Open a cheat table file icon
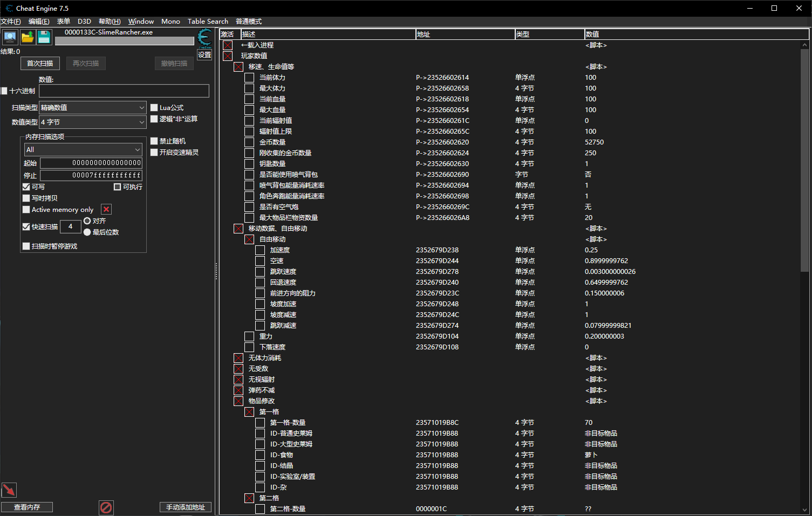 coord(27,37)
